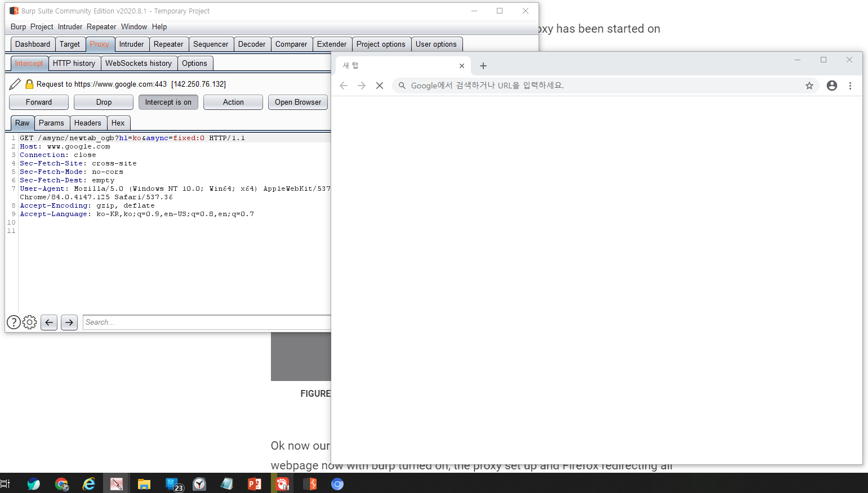The height and width of the screenshot is (493, 868).
Task: Click the Open Browser button
Action: [298, 102]
